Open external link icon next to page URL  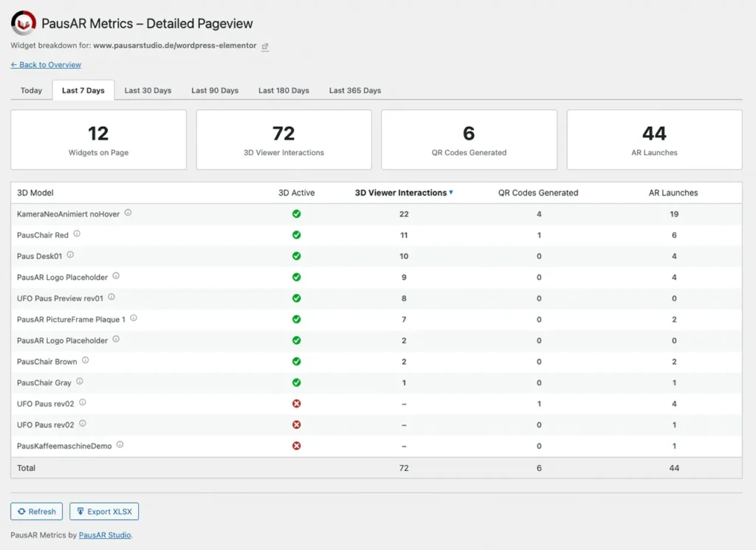(265, 47)
